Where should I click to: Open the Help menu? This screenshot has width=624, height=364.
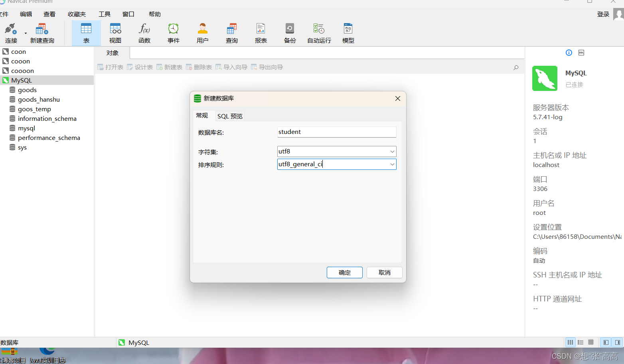(x=155, y=14)
